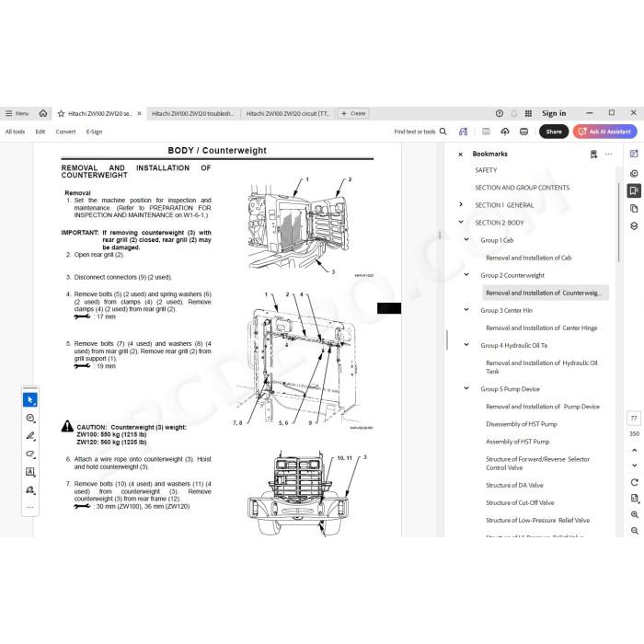Click the Find text or tools search field
The width and height of the screenshot is (644, 644).
414,132
